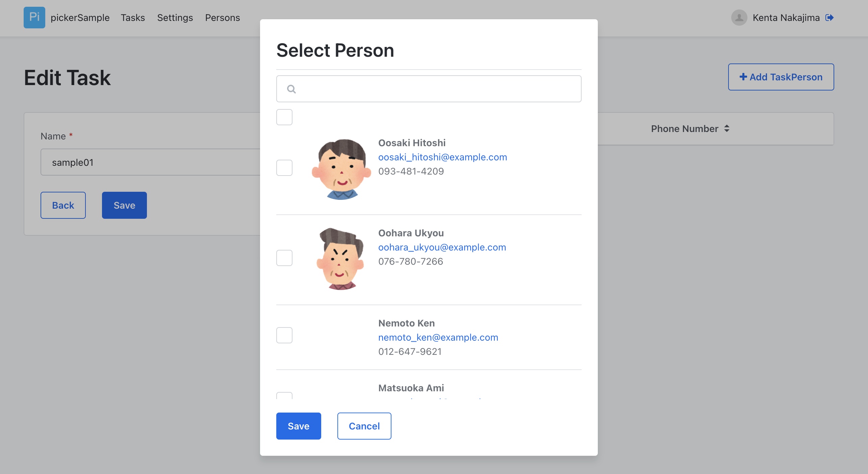Click Oosaki Hitoshi's avatar picture
Viewport: 868px width, 474px height.
[x=341, y=169]
